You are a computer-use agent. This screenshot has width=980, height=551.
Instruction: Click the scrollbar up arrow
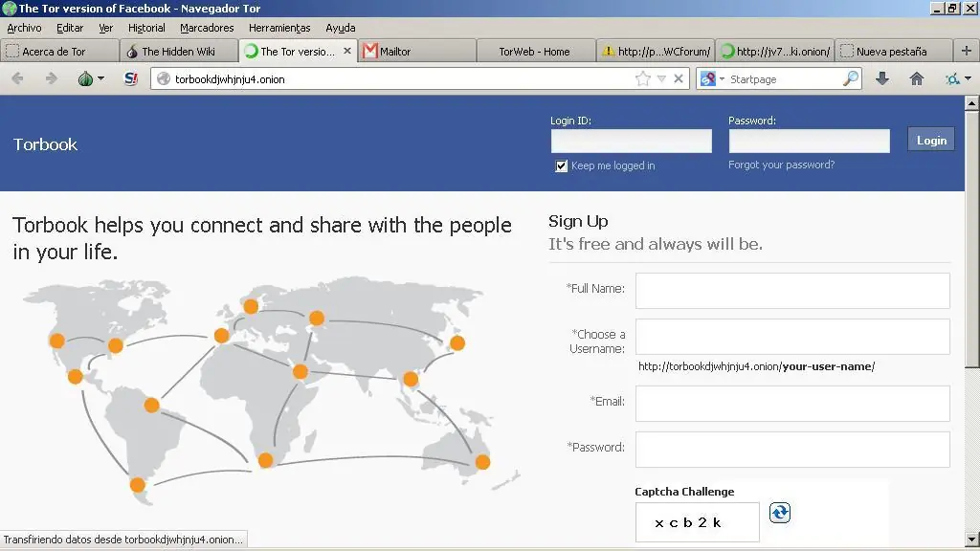pyautogui.click(x=972, y=102)
